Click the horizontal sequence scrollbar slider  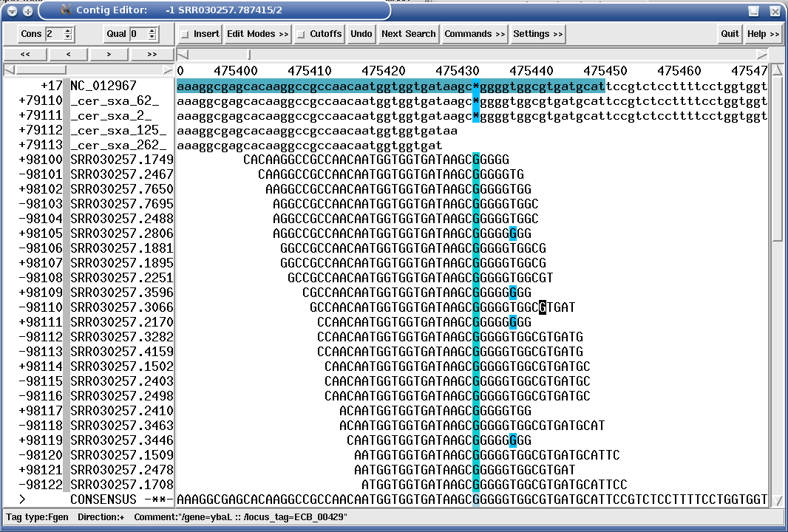click(x=249, y=54)
